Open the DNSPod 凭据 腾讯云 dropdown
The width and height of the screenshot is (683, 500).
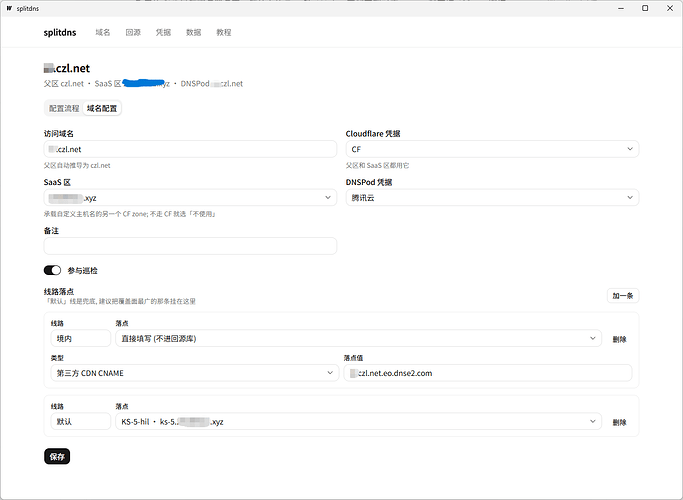pyautogui.click(x=492, y=198)
